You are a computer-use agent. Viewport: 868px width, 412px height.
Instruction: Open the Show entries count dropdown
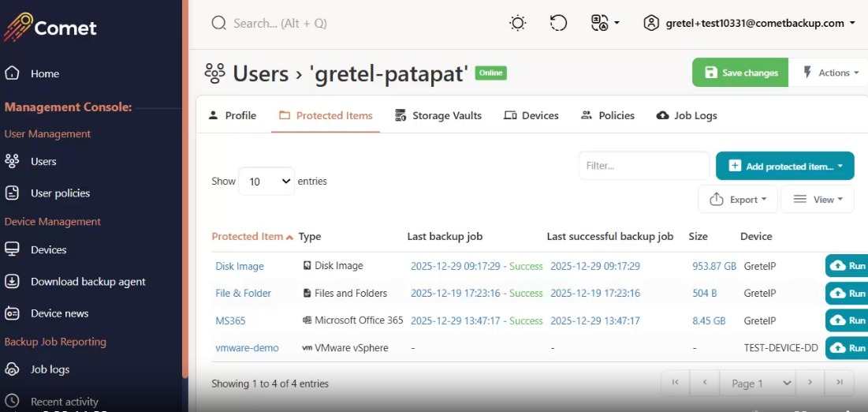click(x=266, y=182)
